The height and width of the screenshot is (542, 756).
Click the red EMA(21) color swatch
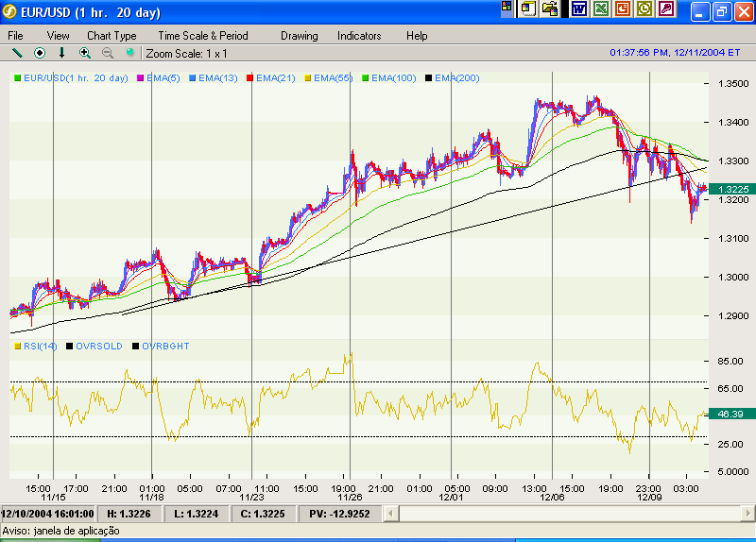click(250, 78)
